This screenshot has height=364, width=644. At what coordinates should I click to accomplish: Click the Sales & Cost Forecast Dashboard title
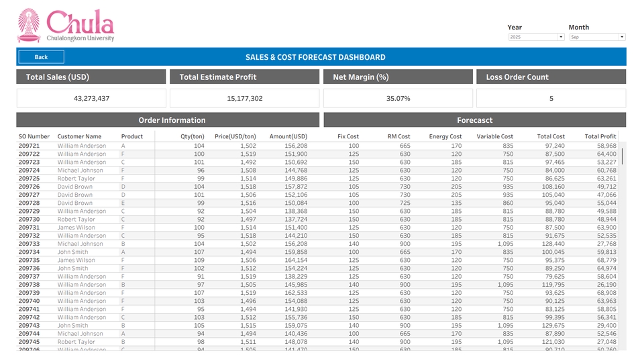coord(315,57)
